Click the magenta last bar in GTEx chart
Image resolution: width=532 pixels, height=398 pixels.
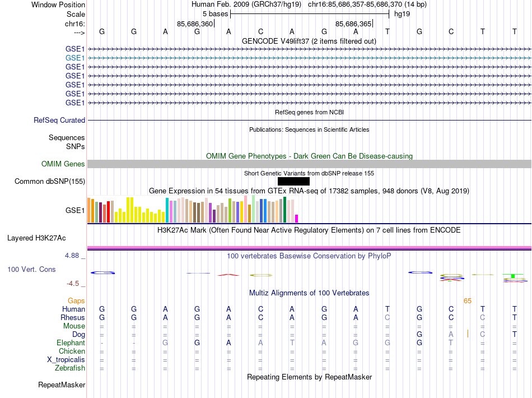click(x=297, y=219)
